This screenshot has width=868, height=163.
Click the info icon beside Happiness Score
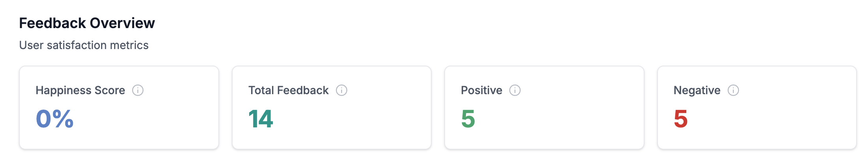click(138, 90)
